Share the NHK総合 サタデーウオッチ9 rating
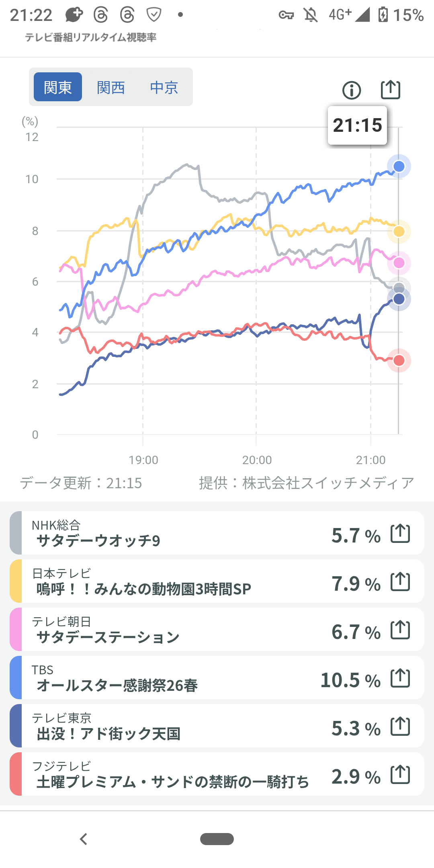Image resolution: width=434 pixels, height=868 pixels. pyautogui.click(x=400, y=534)
